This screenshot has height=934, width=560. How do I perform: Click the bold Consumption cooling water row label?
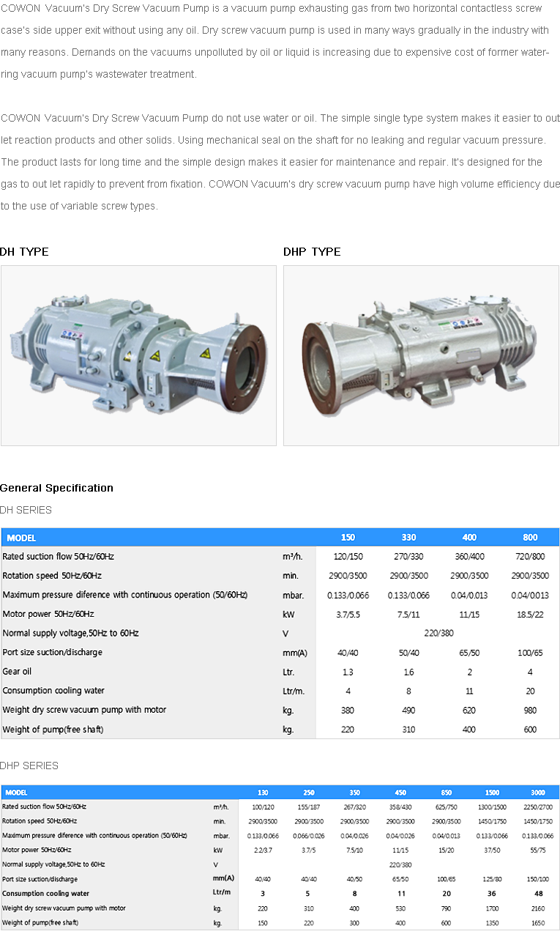45,894
